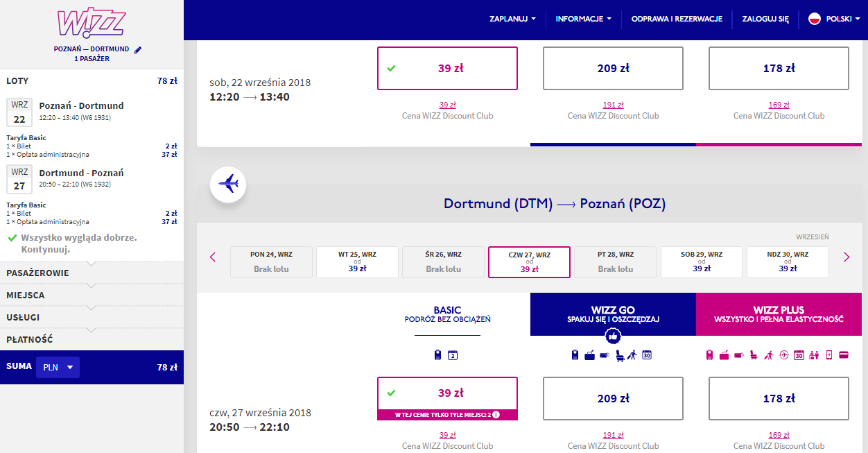Select the 209 zł WIZZ GO fare for 22 września
Screen dimensions: 868x453
(613, 68)
